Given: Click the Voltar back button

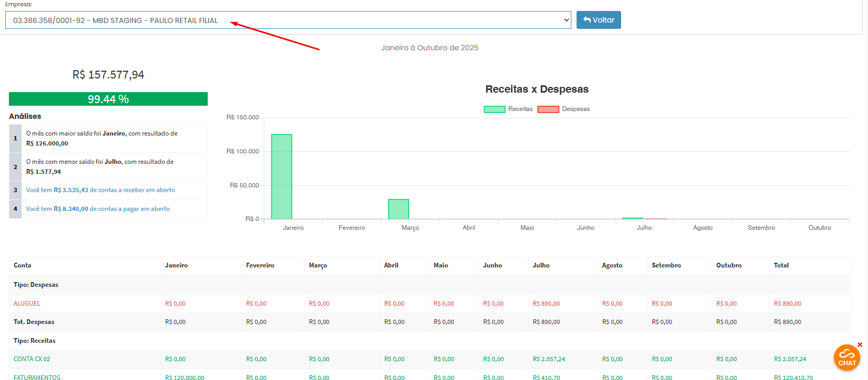Looking at the screenshot, I should tap(599, 20).
